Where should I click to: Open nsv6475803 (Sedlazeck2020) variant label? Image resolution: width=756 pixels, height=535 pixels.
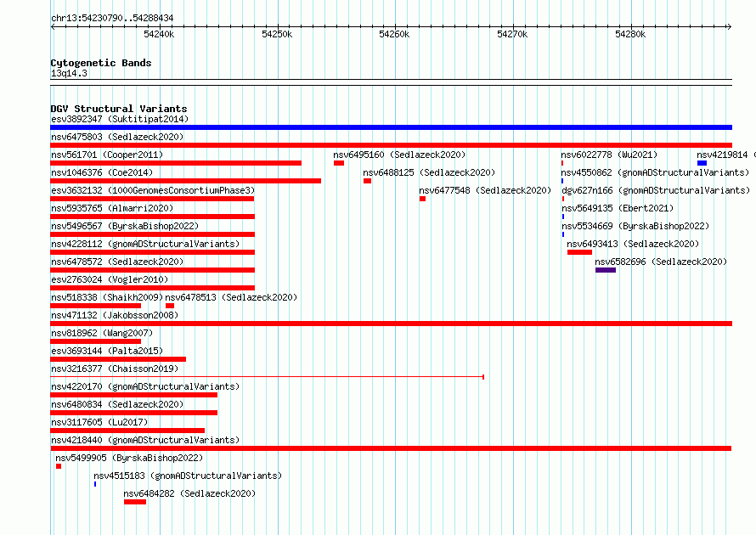(117, 137)
